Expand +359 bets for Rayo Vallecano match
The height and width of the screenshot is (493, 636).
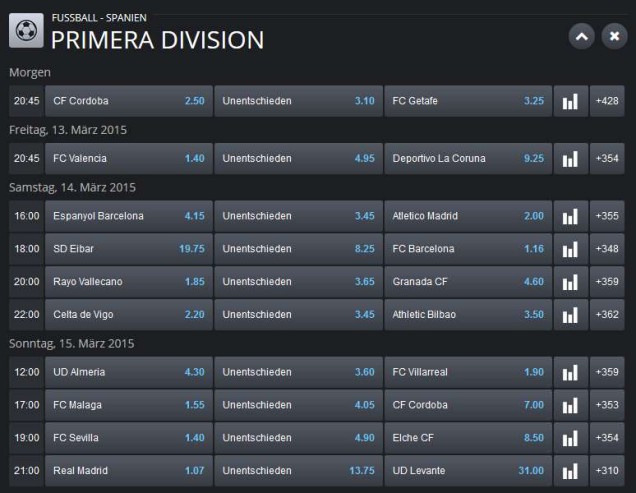(x=607, y=282)
